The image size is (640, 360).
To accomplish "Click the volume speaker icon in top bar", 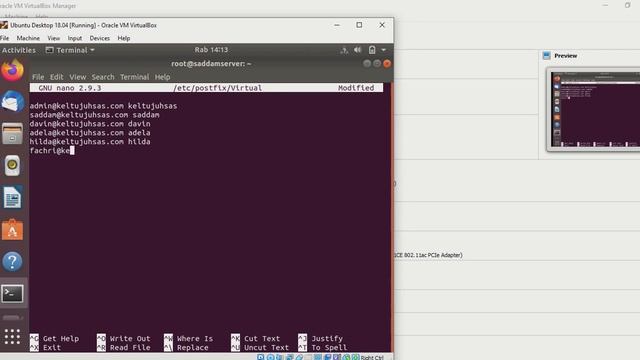I will 358,50.
